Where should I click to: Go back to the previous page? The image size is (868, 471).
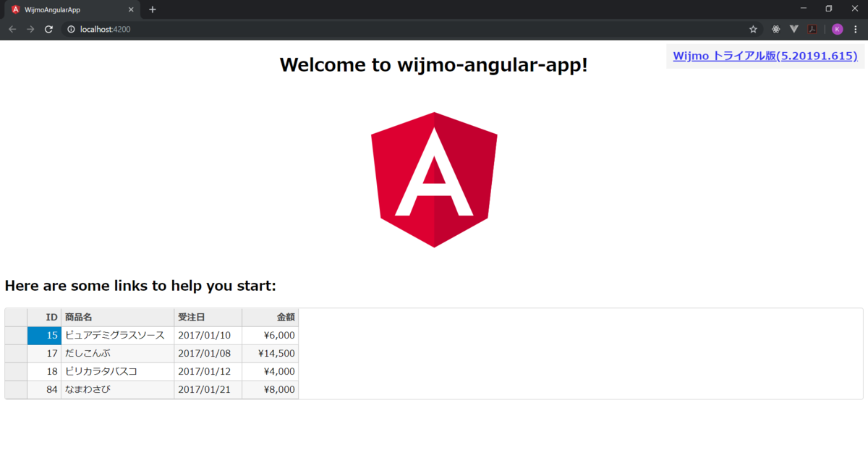[12, 29]
